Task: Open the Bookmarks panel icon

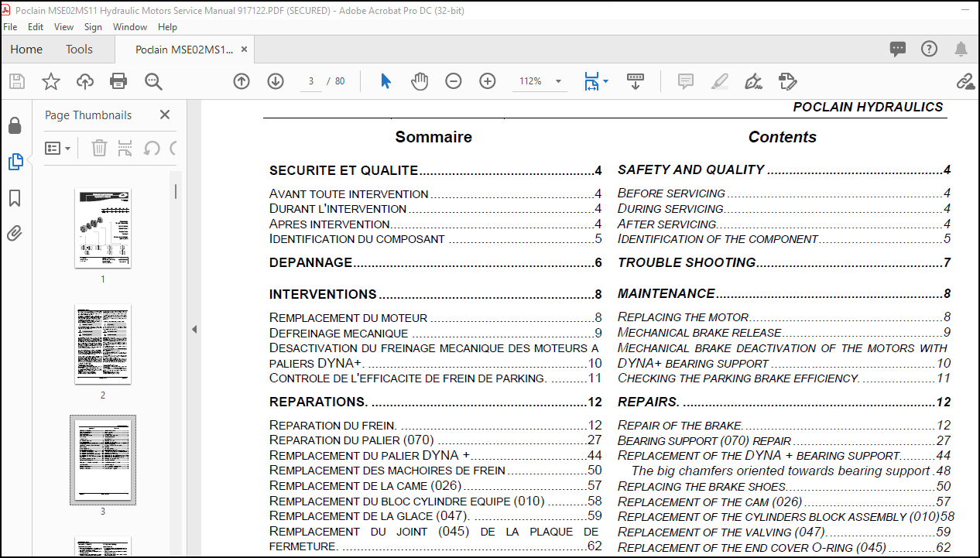Action: 15,198
